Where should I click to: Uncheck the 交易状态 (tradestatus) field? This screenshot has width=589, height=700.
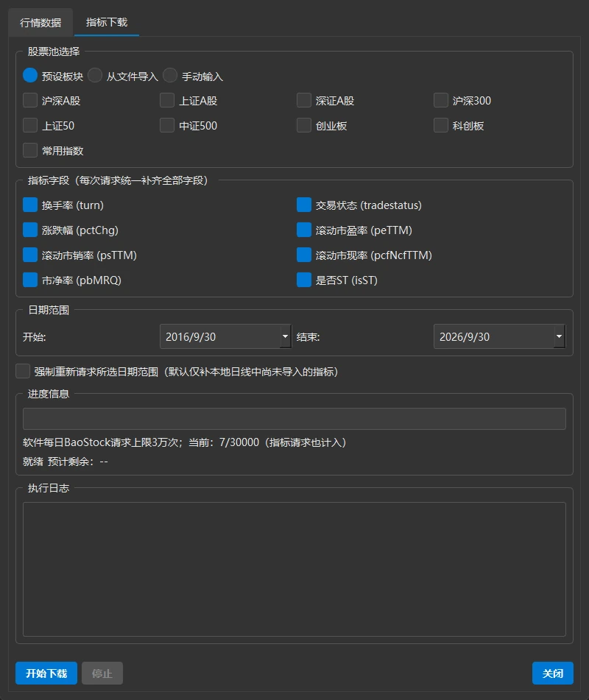304,205
